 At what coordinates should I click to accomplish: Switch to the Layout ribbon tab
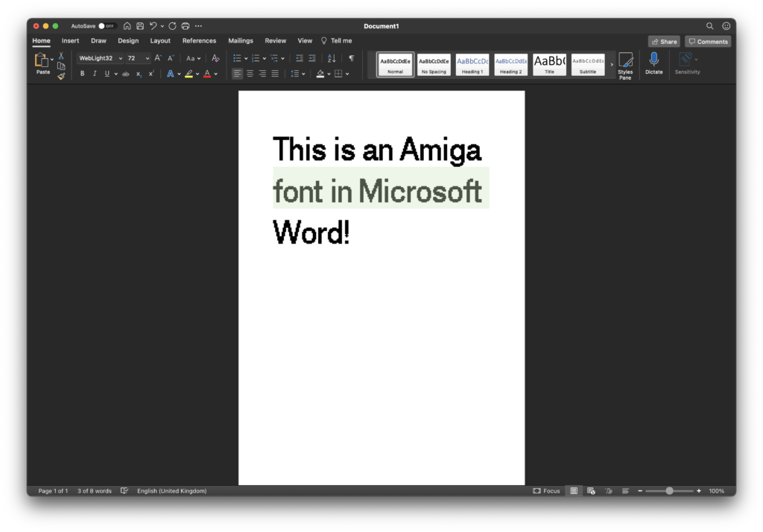[x=160, y=41]
